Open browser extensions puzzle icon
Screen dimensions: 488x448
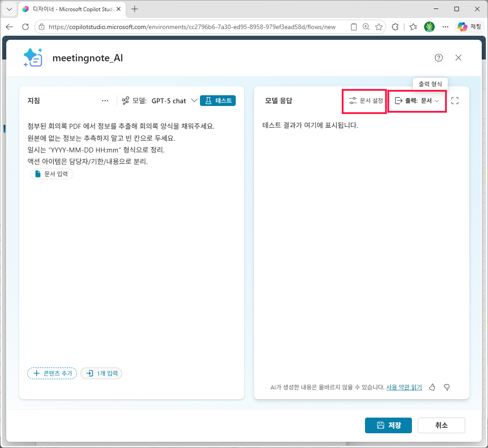tap(395, 27)
